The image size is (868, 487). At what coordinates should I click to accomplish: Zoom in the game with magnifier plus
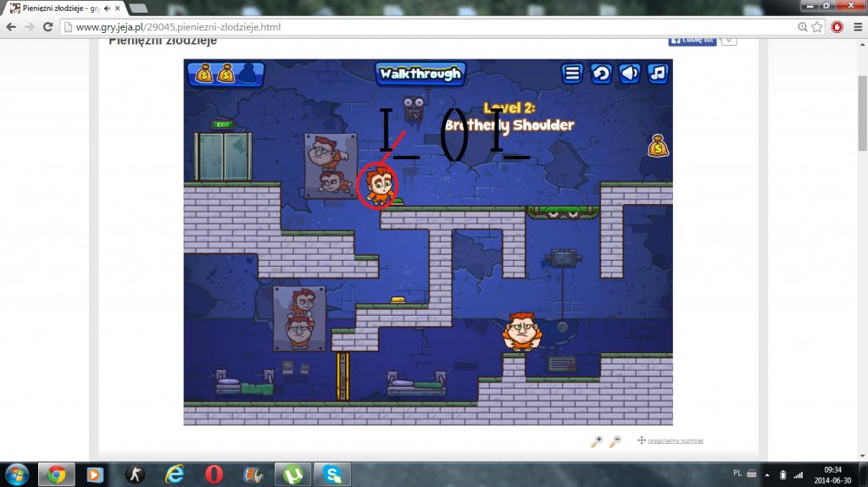pyautogui.click(x=596, y=441)
